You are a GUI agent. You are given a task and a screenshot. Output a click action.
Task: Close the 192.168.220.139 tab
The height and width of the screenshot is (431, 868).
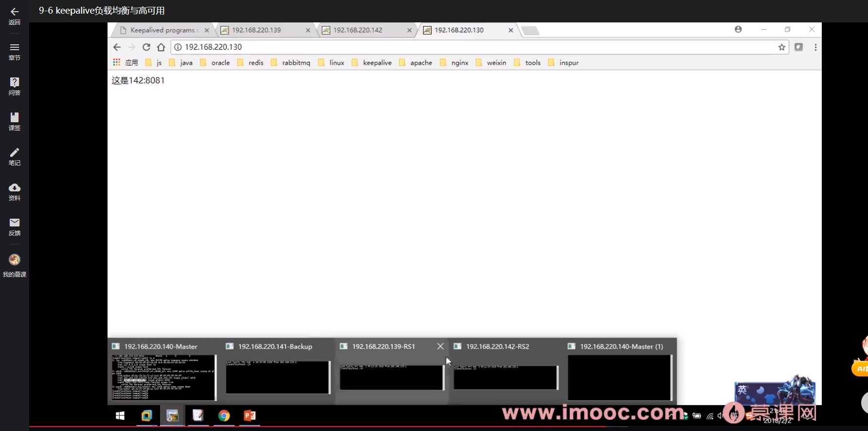[x=308, y=30]
